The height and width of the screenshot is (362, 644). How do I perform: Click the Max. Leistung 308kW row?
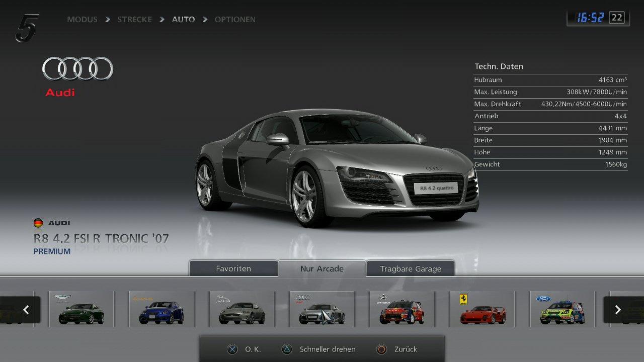(x=550, y=92)
